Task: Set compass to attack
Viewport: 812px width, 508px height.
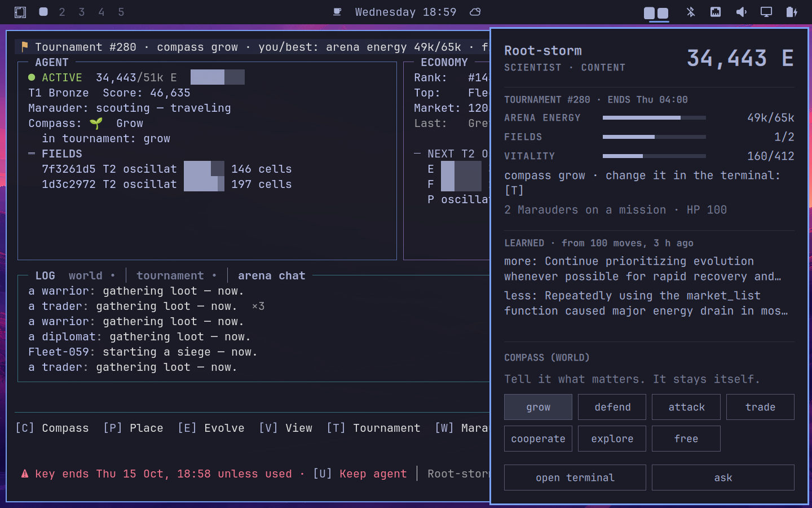Action: click(x=686, y=407)
